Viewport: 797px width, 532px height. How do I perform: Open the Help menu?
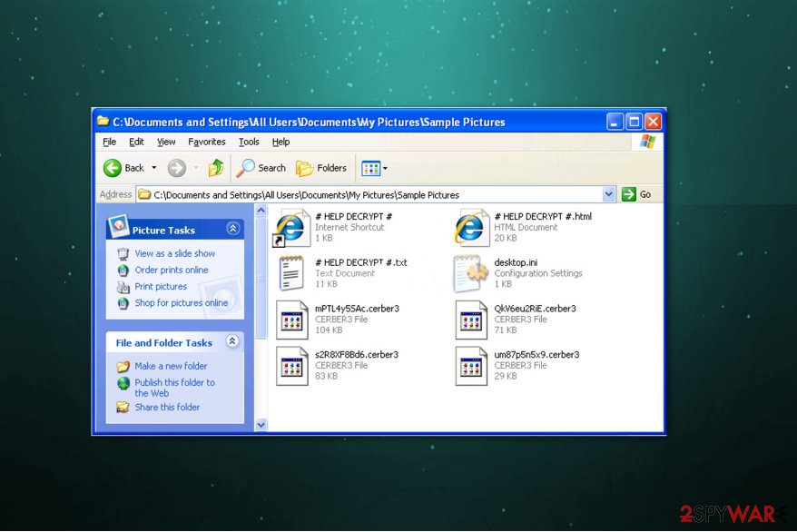pyautogui.click(x=280, y=142)
